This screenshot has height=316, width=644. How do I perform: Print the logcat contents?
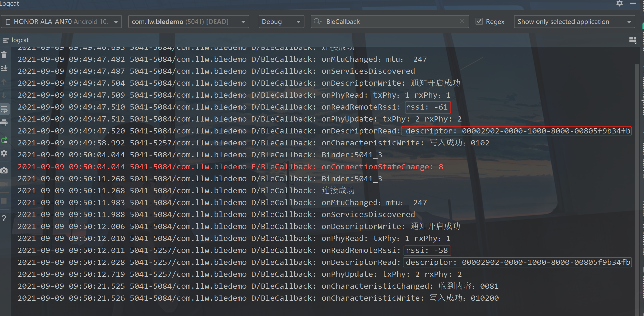click(x=4, y=123)
